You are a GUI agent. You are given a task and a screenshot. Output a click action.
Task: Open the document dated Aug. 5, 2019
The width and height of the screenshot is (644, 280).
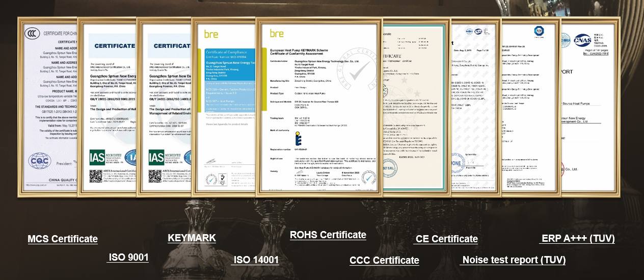point(476,107)
